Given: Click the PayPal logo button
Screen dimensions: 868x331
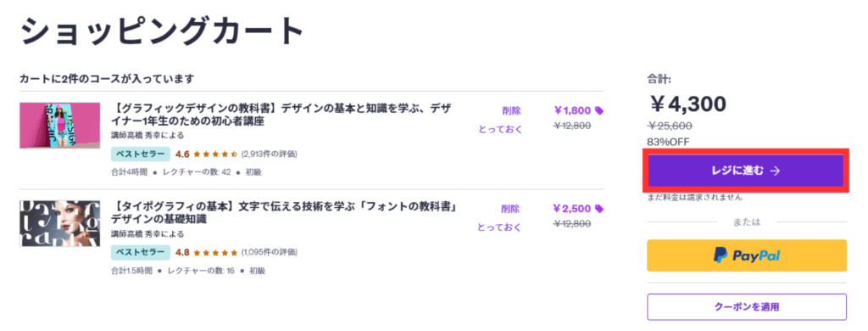Looking at the screenshot, I should [x=747, y=255].
